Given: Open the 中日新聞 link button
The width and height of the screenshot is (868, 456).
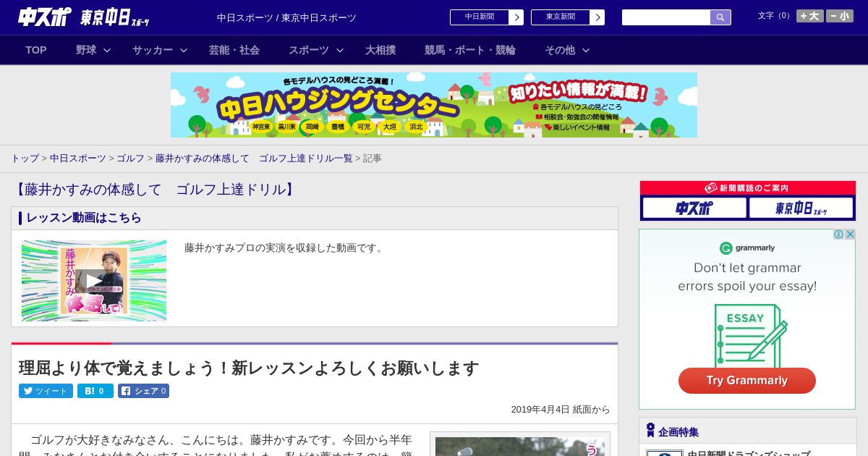Looking at the screenshot, I should (487, 17).
